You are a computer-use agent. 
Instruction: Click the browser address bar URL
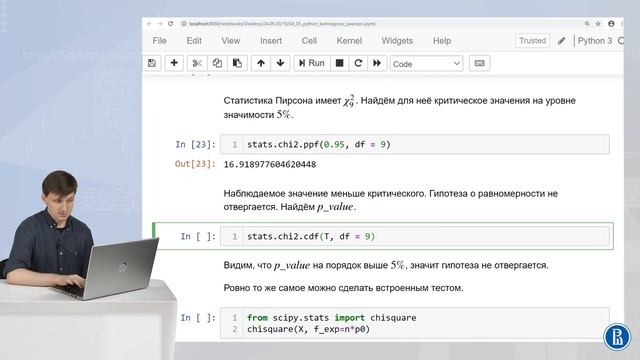tap(282, 24)
